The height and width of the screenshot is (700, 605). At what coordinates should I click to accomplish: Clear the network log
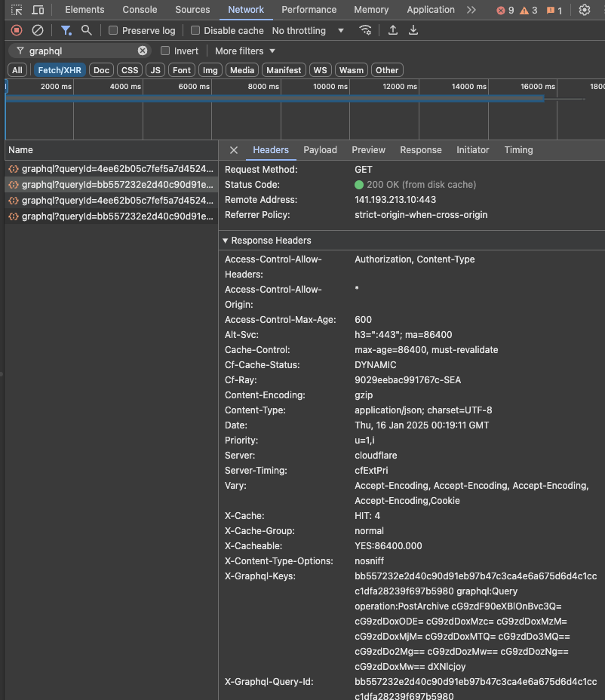(x=38, y=30)
